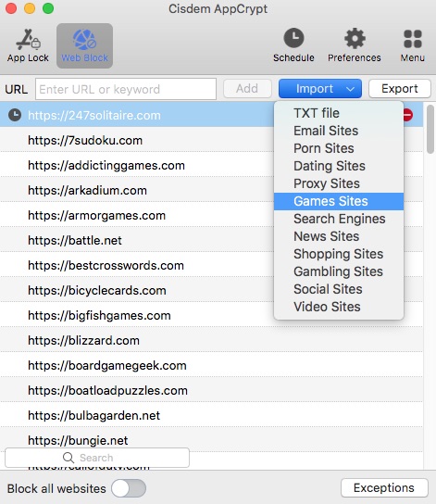Click the Export button

[399, 88]
